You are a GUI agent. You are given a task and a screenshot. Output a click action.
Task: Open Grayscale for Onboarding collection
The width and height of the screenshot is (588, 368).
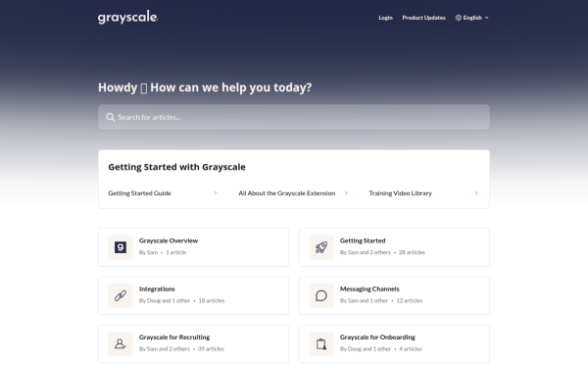pyautogui.click(x=395, y=343)
